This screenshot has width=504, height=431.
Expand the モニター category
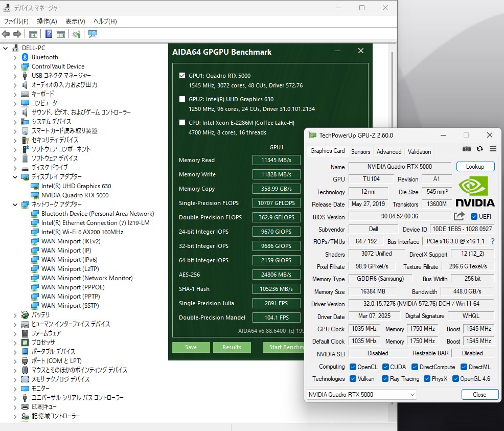click(x=15, y=389)
